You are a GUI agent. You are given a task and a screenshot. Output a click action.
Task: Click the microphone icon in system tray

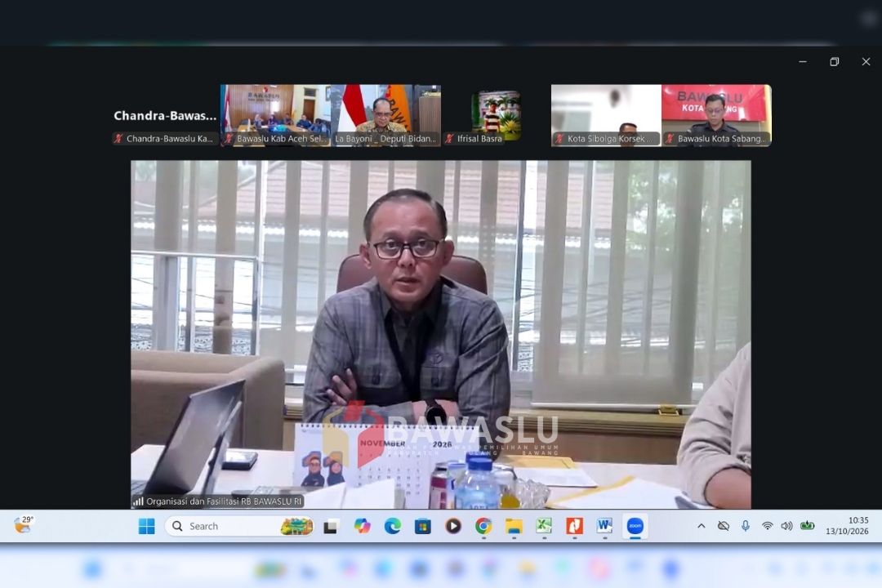pos(746,526)
